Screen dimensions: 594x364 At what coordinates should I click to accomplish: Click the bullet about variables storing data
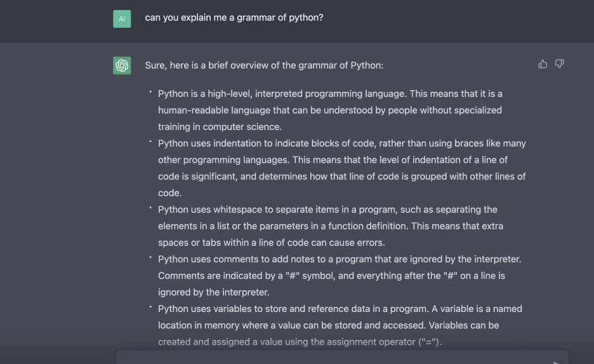click(x=340, y=325)
